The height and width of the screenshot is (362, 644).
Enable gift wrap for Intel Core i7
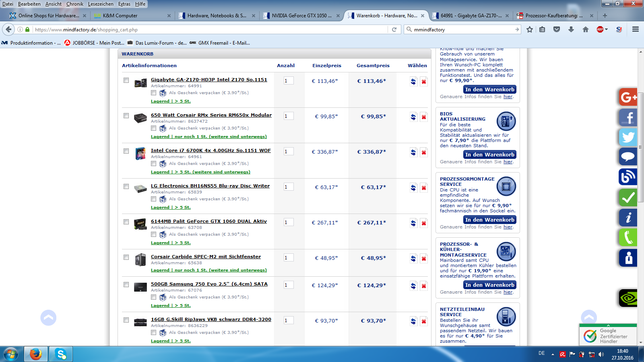(153, 164)
